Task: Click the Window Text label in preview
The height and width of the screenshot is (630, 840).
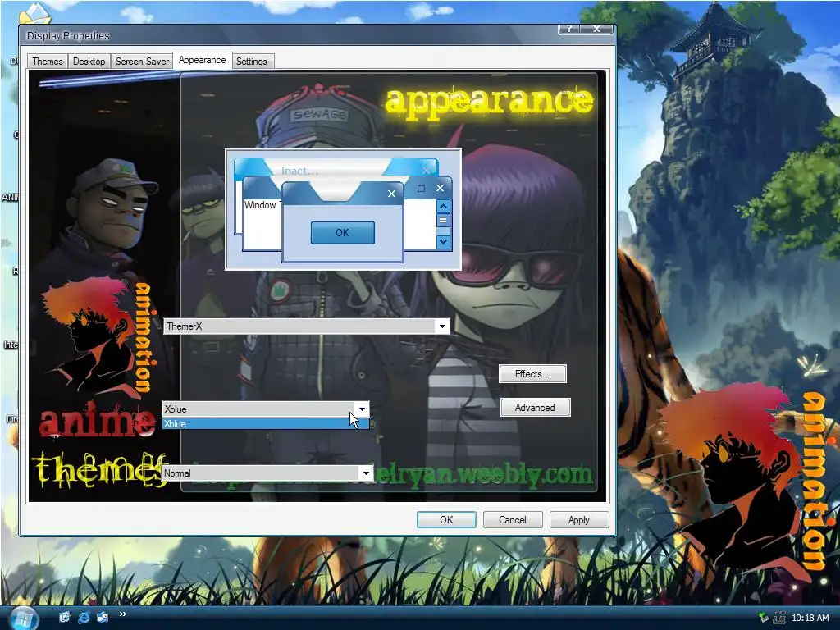Action: 262,205
